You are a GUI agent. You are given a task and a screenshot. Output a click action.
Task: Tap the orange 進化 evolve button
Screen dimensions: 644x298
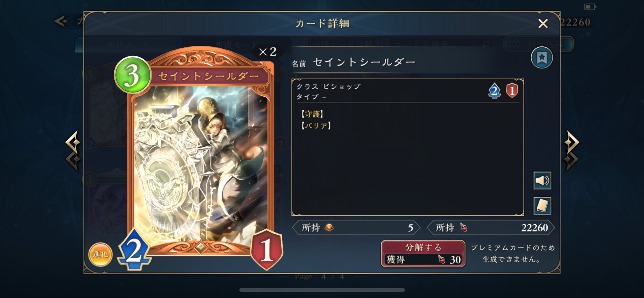pyautogui.click(x=100, y=254)
